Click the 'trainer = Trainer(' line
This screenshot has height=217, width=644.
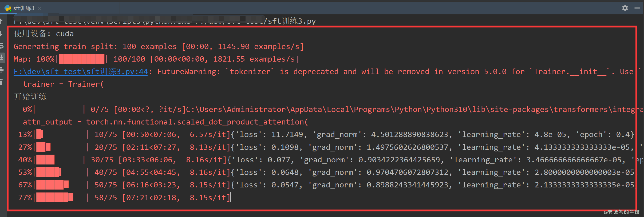[63, 84]
